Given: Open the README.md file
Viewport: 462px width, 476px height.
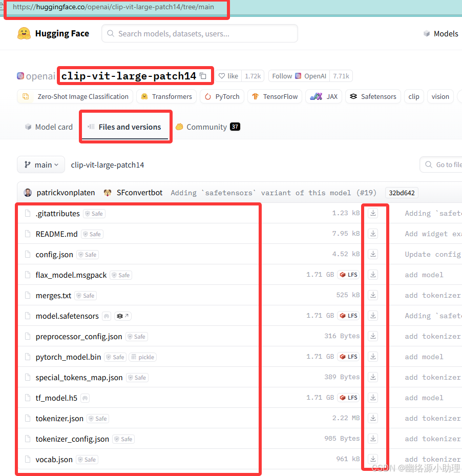Looking at the screenshot, I should [56, 234].
